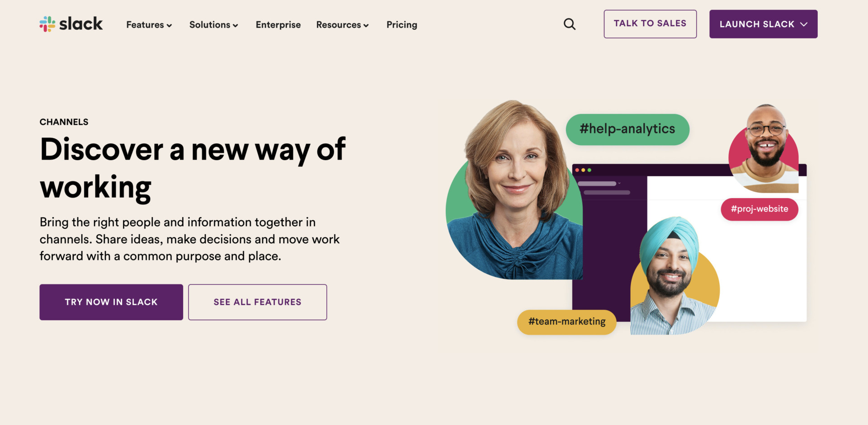Click the green dot in mock window
Viewport: 868px width, 425px height.
(589, 170)
